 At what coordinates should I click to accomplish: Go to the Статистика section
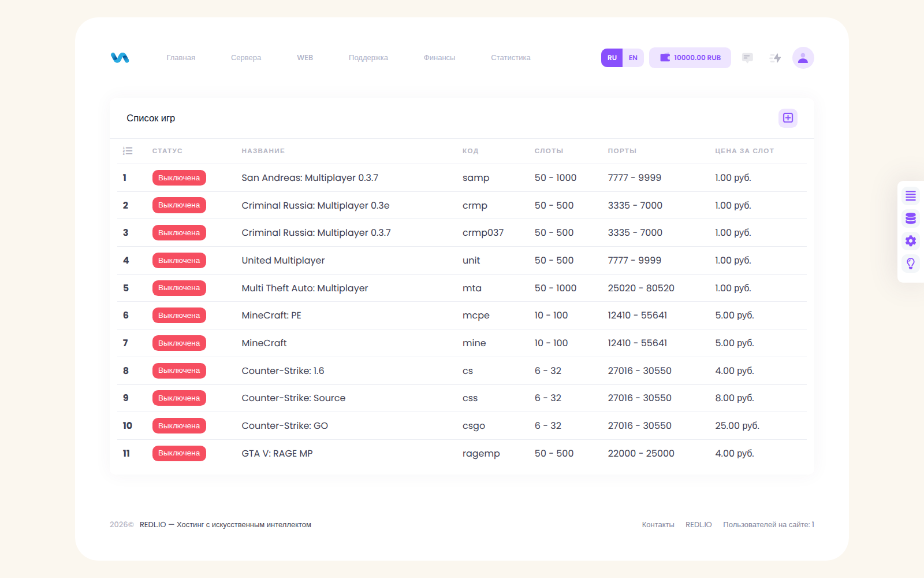(511, 58)
